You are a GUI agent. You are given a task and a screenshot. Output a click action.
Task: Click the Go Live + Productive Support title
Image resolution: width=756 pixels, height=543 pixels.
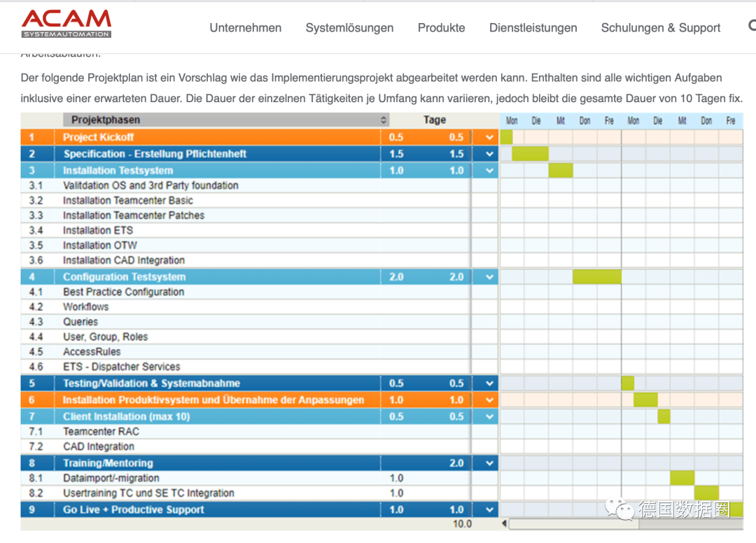click(134, 509)
